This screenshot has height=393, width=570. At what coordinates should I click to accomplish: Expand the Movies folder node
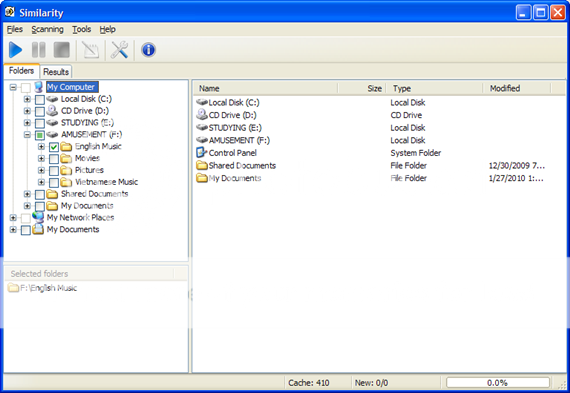click(x=41, y=159)
